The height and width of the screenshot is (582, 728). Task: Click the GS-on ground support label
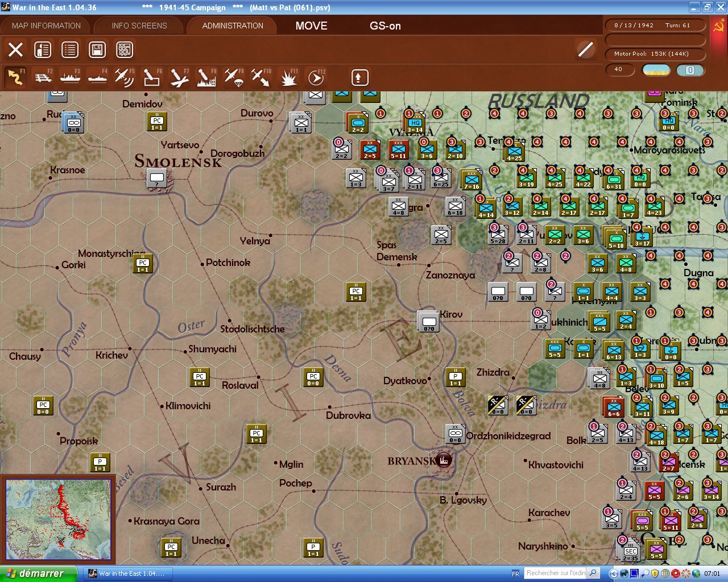385,26
